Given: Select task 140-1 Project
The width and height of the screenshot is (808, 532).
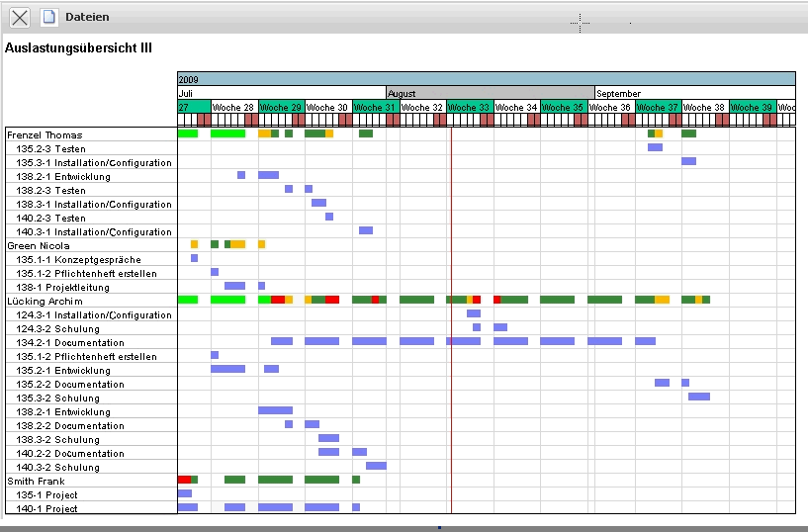Looking at the screenshot, I should click(x=91, y=508).
